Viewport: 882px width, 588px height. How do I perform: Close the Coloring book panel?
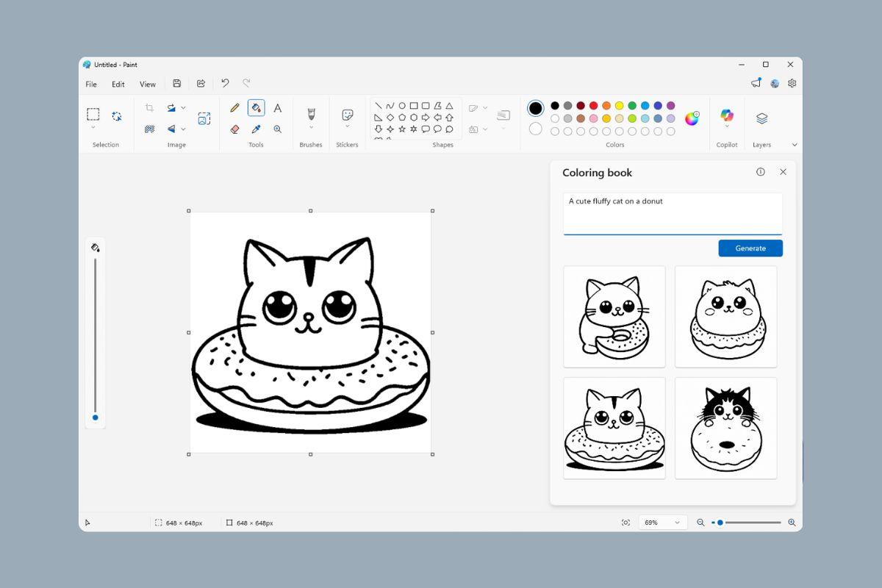[x=783, y=172]
